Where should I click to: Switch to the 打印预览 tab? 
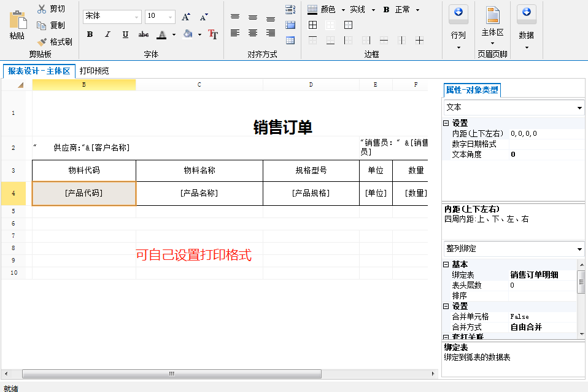94,71
